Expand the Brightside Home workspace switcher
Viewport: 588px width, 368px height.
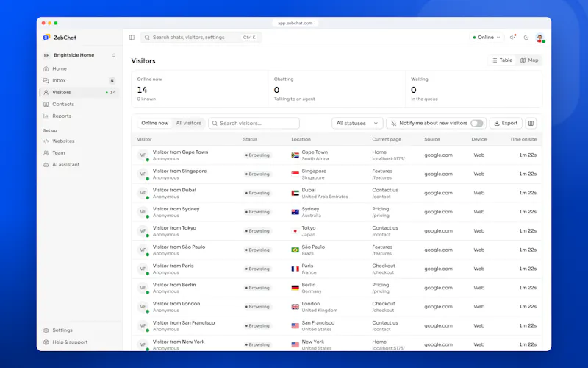click(x=79, y=55)
